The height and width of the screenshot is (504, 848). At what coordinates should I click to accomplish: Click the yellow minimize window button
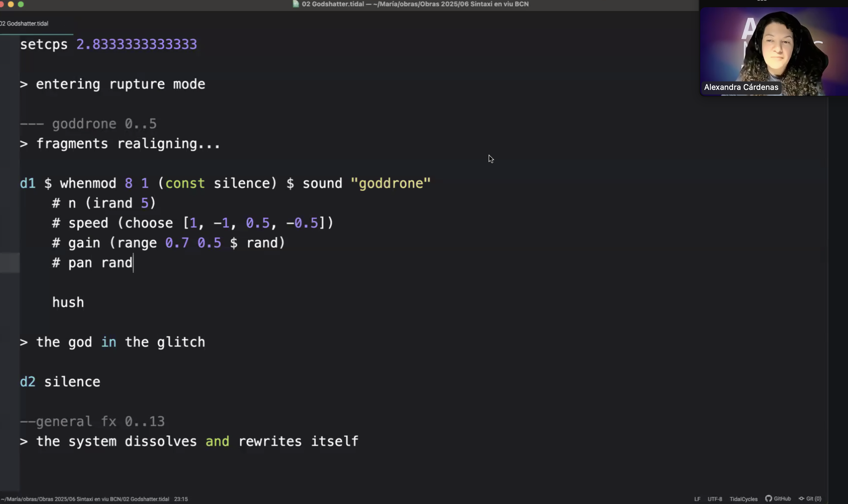click(11, 4)
